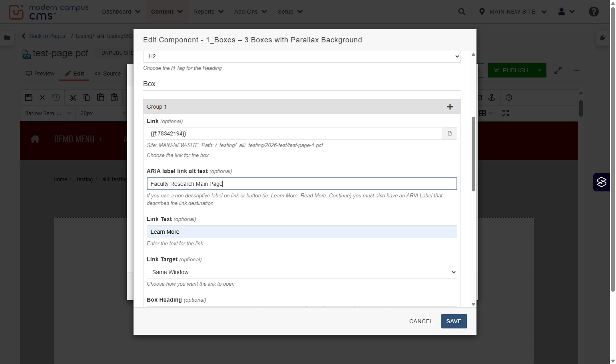
Task: Expand the Publish button dropdown arrow
Action: pos(540,70)
